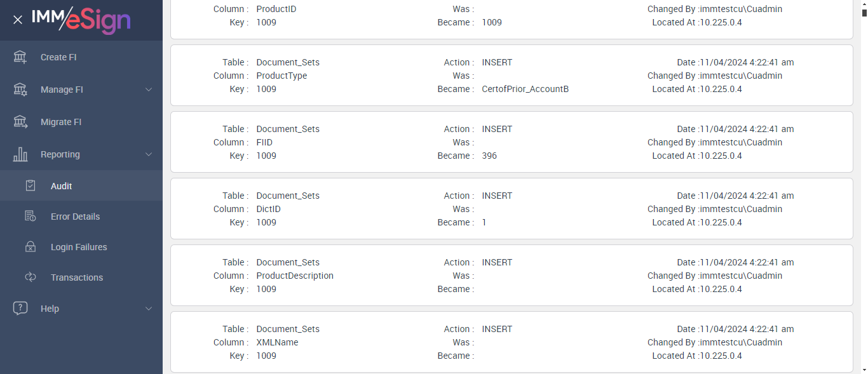Click the Audit clipboard icon

point(31,186)
